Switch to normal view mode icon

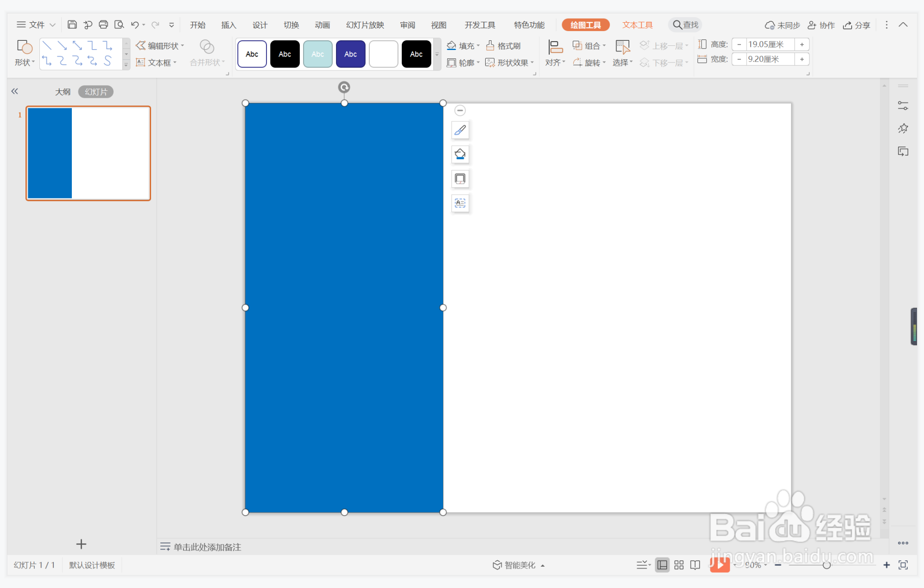pos(662,565)
